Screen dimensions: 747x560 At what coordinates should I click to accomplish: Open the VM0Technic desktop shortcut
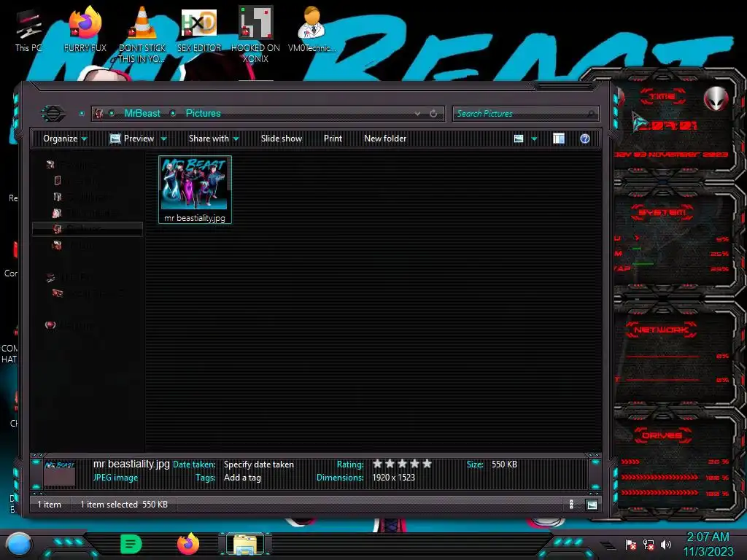point(311,29)
